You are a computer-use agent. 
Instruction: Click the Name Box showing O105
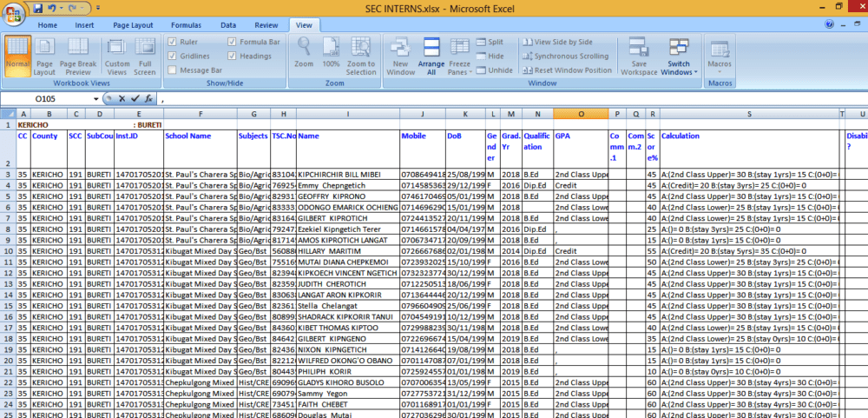47,99
